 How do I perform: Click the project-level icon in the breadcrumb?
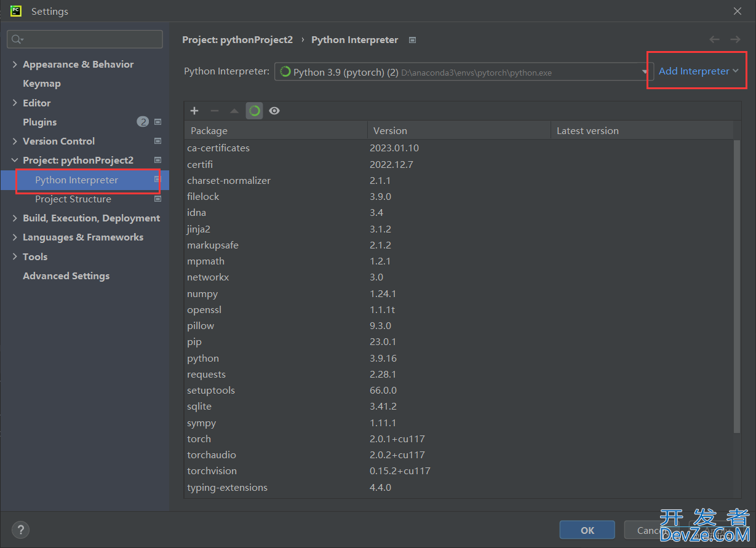[x=412, y=40]
